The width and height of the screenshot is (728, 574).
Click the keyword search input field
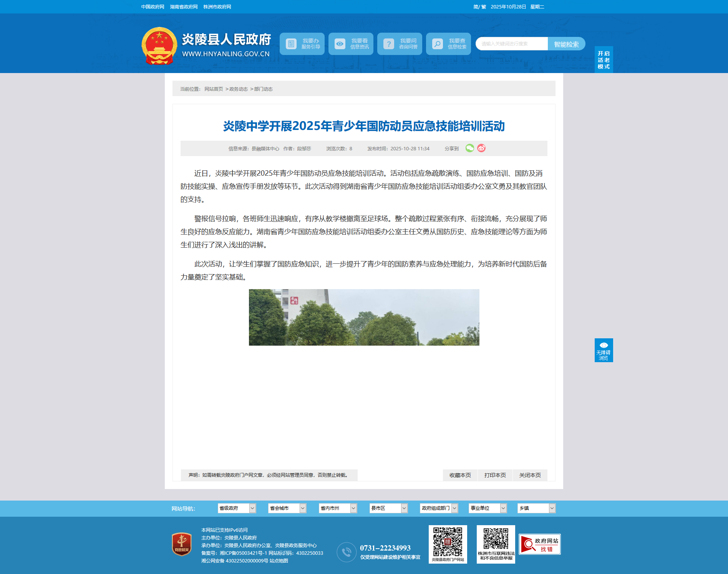tap(511, 44)
